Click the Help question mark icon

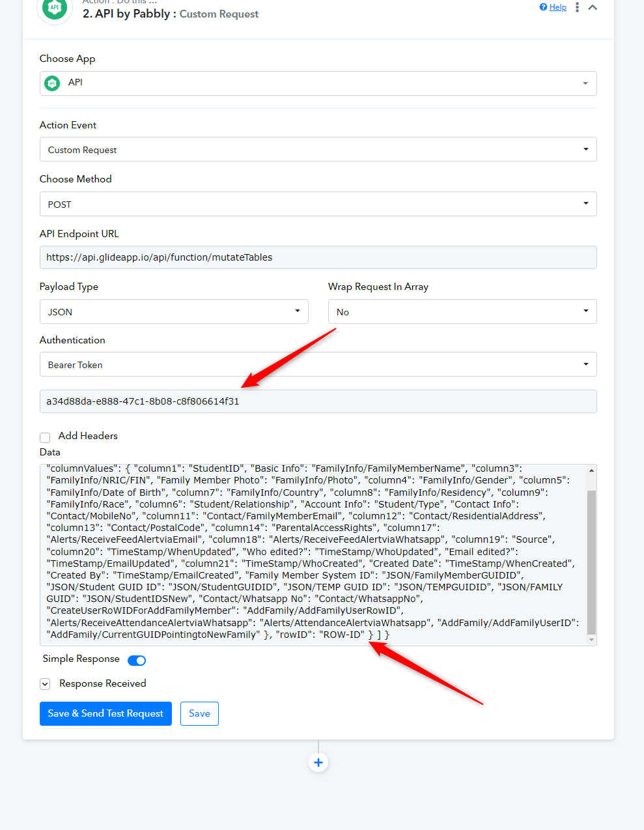coord(543,7)
